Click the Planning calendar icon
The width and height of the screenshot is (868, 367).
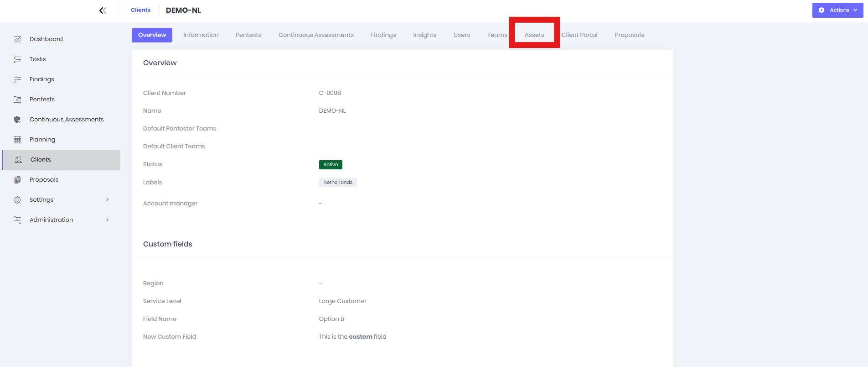tap(17, 140)
